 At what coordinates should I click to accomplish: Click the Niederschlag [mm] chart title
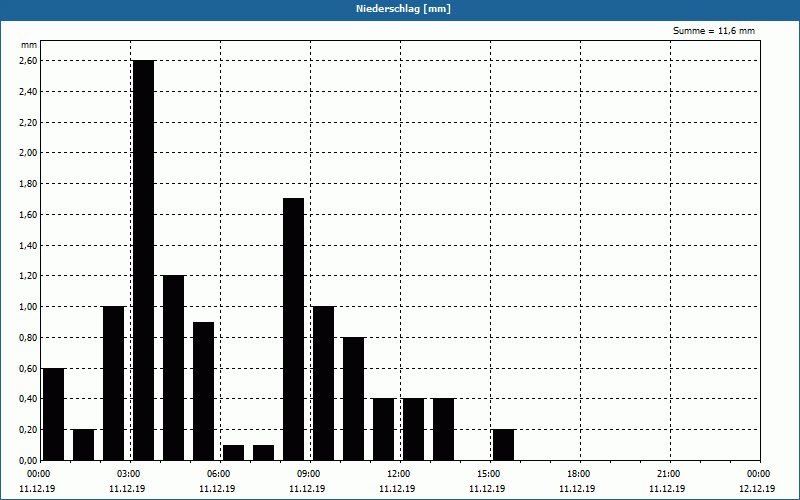click(x=403, y=9)
